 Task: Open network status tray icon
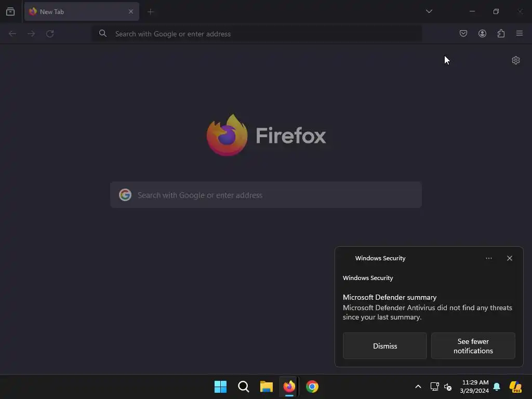[435, 387]
